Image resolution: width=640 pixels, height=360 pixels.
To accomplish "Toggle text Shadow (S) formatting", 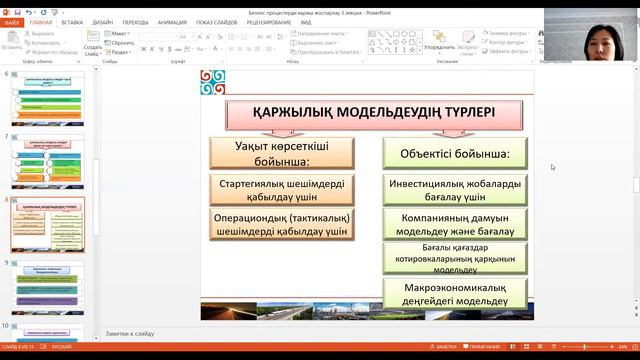I will (x=169, y=49).
